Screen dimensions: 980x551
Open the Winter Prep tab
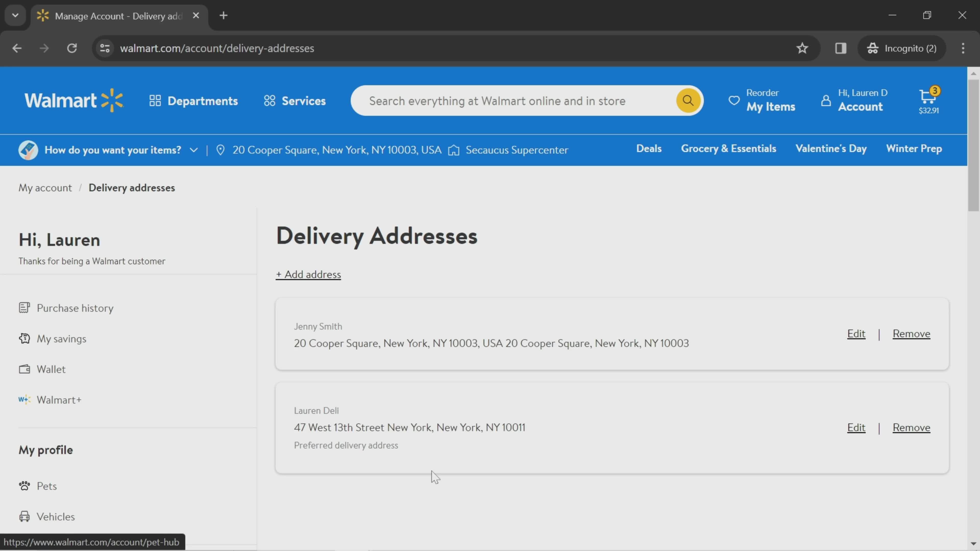point(914,149)
